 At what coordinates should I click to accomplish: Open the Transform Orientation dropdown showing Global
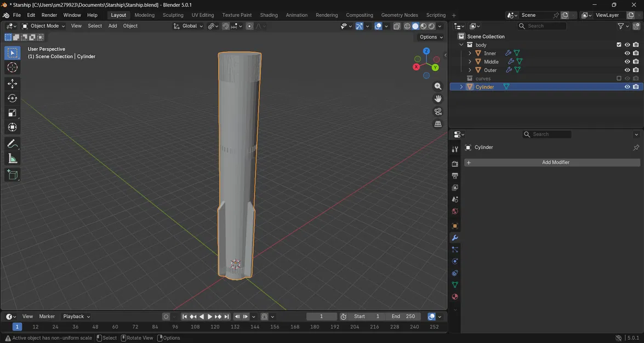[x=190, y=26]
